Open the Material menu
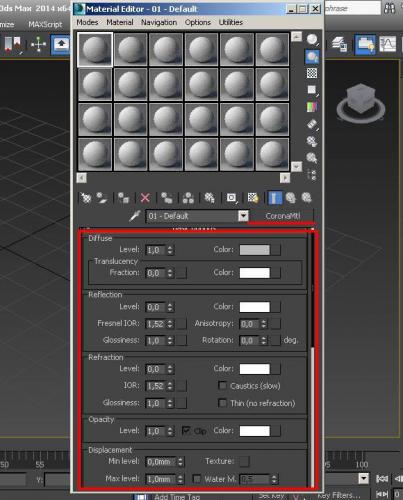The image size is (403, 500). pyautogui.click(x=120, y=22)
